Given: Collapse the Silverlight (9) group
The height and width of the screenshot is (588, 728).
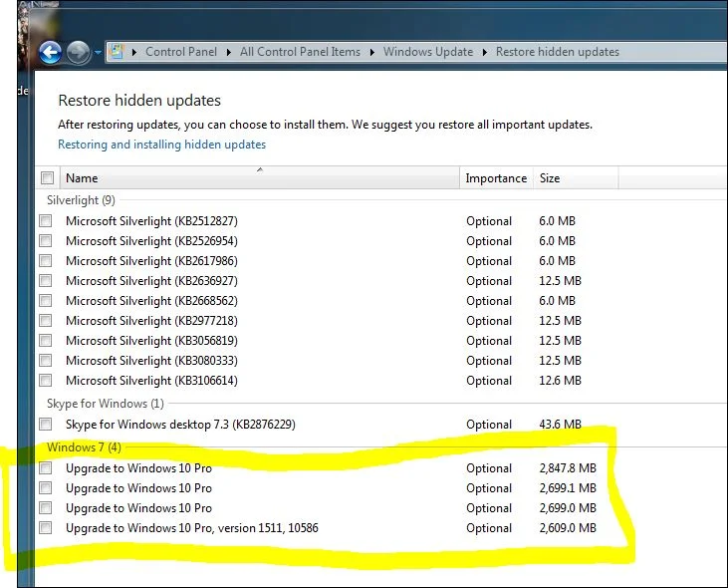Looking at the screenshot, I should click(81, 200).
